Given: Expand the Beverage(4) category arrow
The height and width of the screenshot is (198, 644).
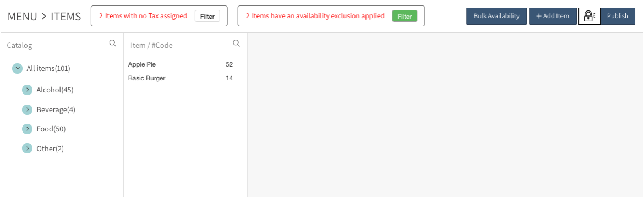Looking at the screenshot, I should click(x=27, y=109).
